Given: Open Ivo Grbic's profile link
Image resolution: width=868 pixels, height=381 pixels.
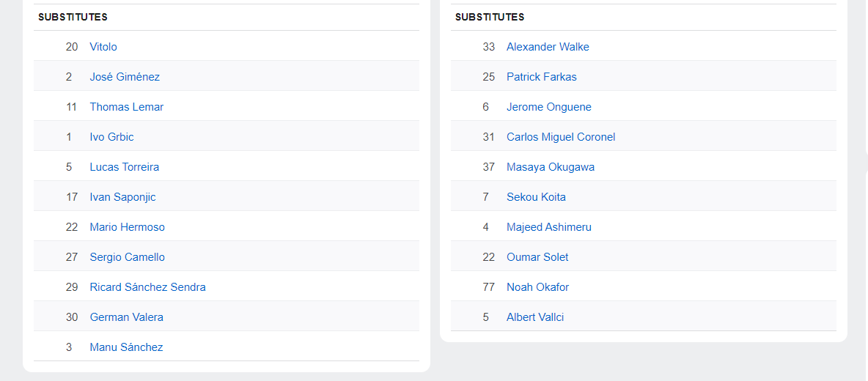Looking at the screenshot, I should (x=111, y=137).
